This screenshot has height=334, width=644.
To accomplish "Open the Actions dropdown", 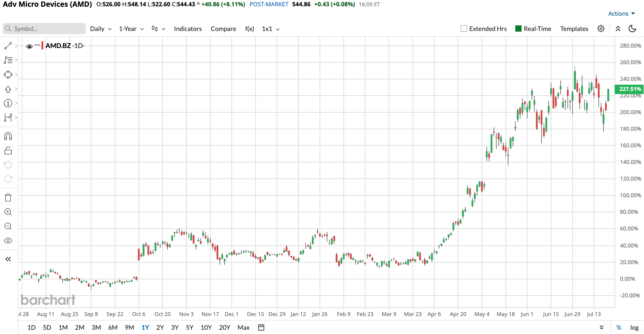I will point(621,13).
